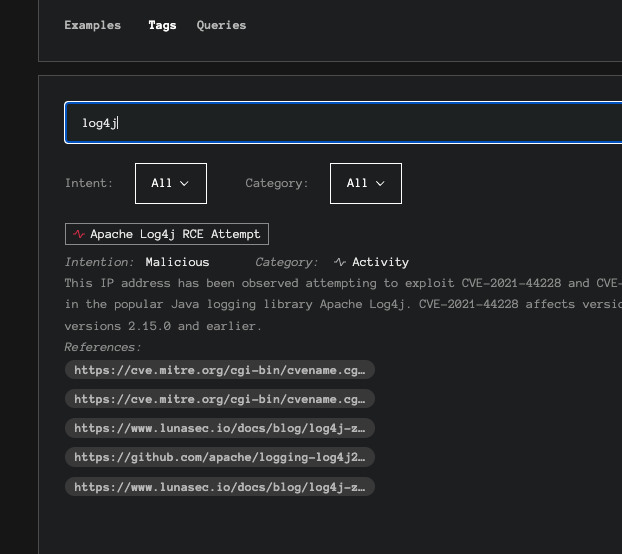Click the Intention label
622x554 pixels.
click(100, 262)
